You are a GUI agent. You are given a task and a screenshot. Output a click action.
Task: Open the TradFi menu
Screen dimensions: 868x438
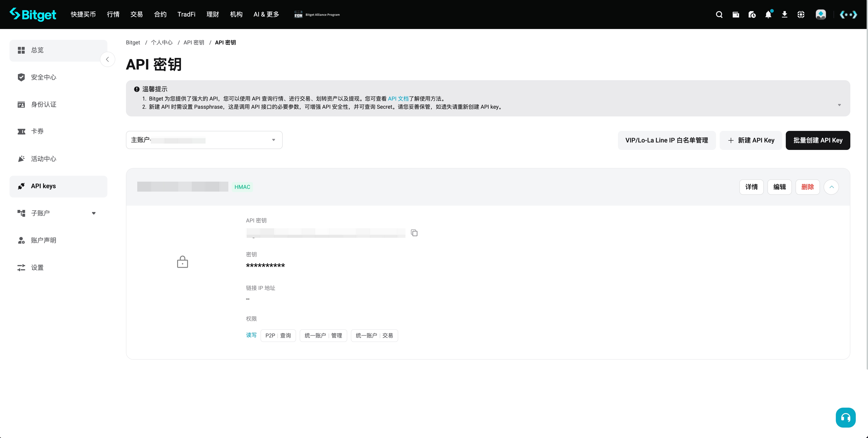(x=186, y=14)
